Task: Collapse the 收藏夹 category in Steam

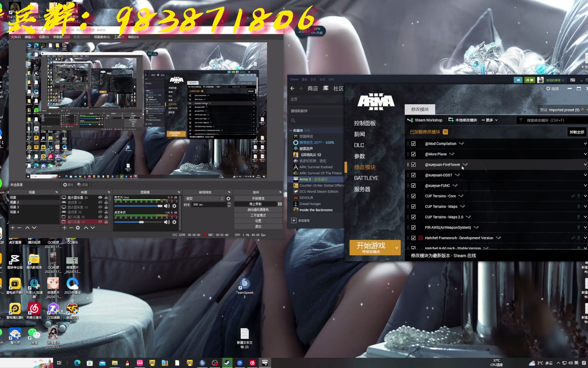Action: pos(291,131)
